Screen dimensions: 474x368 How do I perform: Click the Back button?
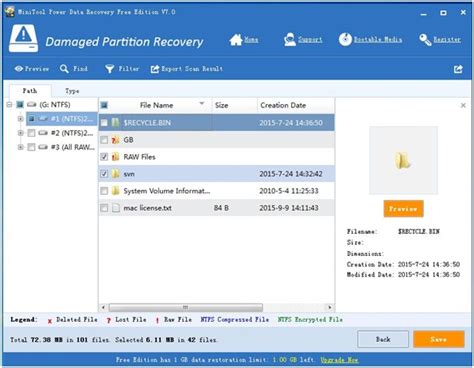383,339
